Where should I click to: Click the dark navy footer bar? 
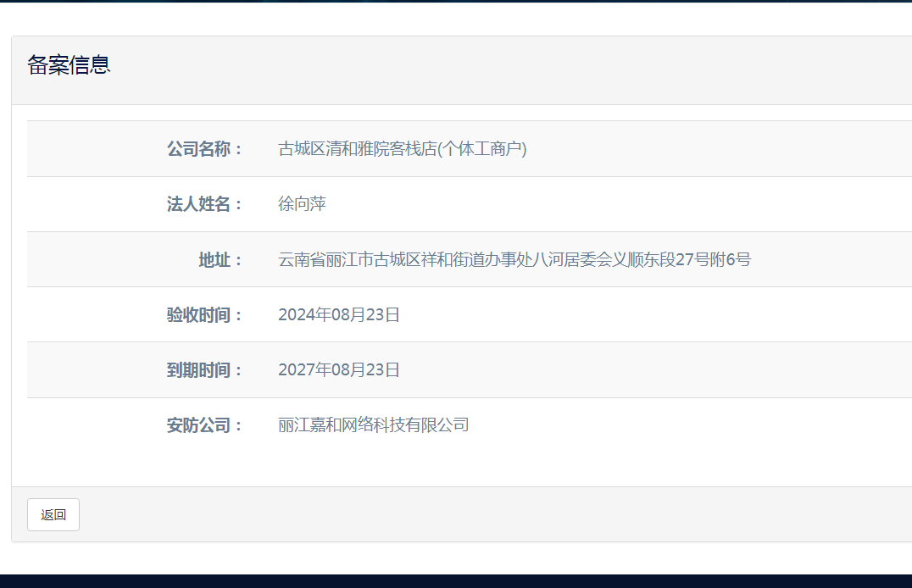(456, 581)
